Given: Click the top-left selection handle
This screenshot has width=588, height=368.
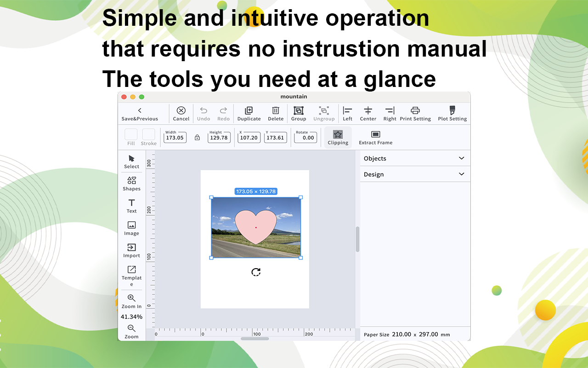Looking at the screenshot, I should (211, 197).
